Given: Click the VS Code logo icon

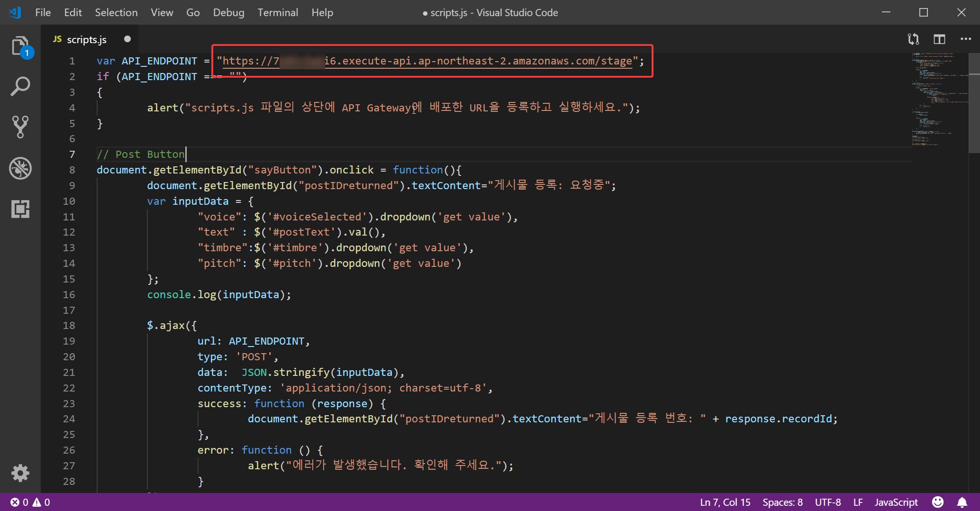Looking at the screenshot, I should point(15,12).
